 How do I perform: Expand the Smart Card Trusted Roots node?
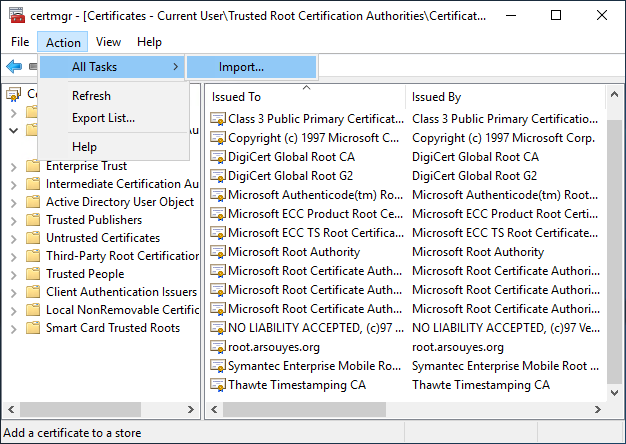pyautogui.click(x=14, y=329)
